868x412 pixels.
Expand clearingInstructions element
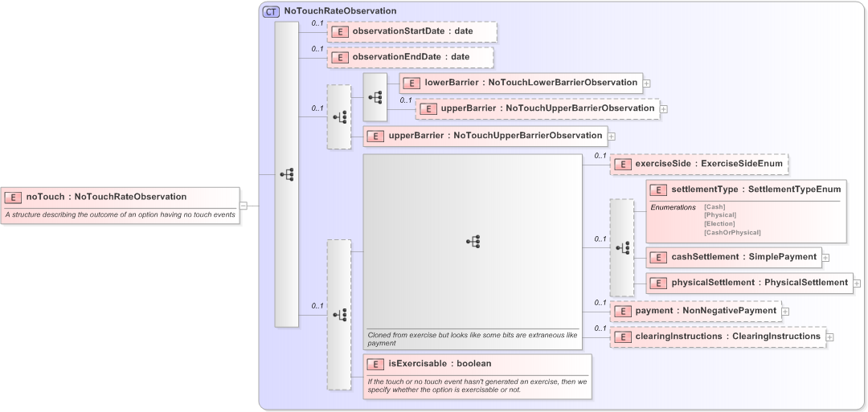(x=829, y=337)
